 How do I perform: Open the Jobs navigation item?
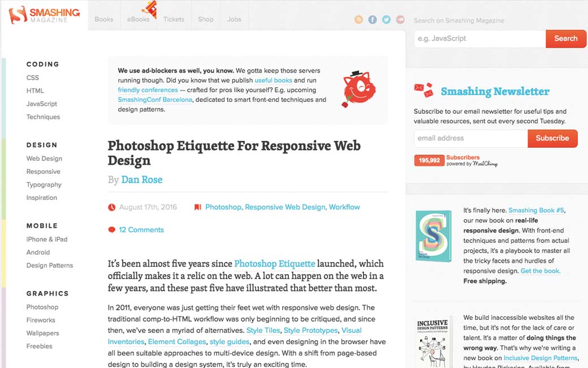(234, 19)
